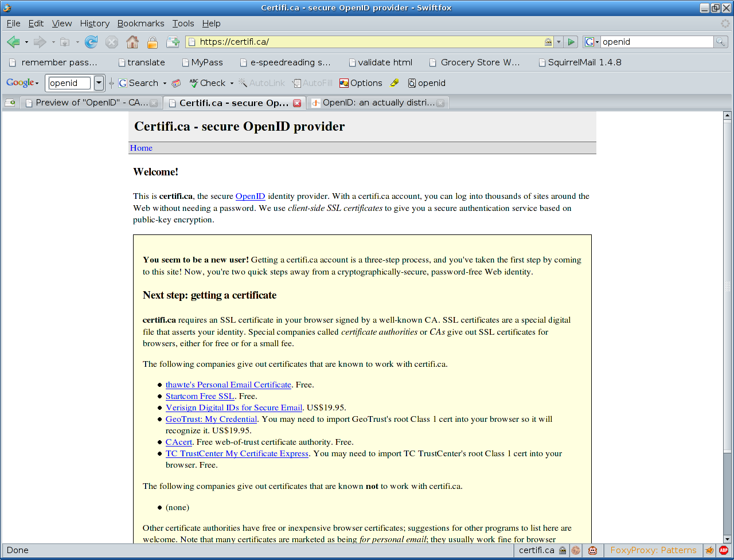Open the Bookmarks menu
This screenshot has height=560, width=734.
click(140, 24)
